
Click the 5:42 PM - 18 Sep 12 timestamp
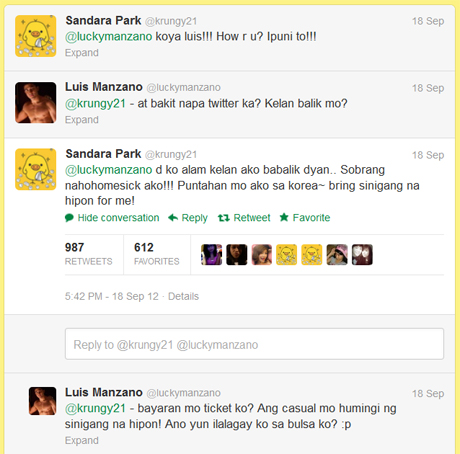pos(112,296)
